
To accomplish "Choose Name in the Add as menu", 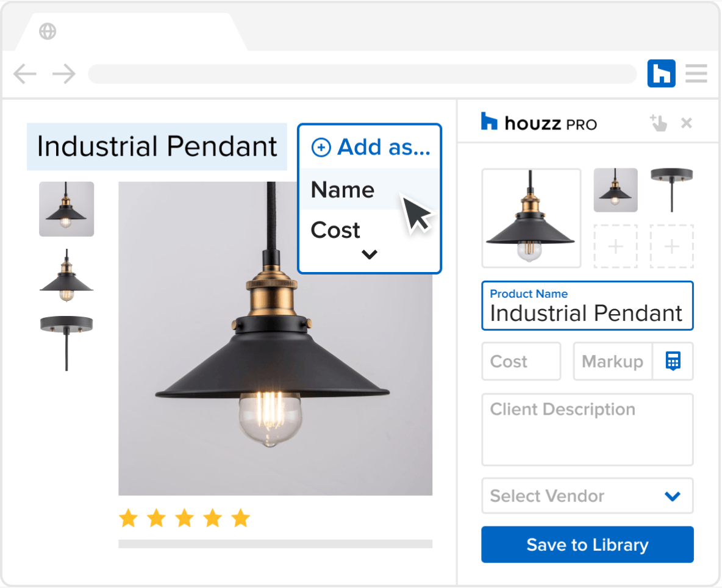I will [x=343, y=190].
